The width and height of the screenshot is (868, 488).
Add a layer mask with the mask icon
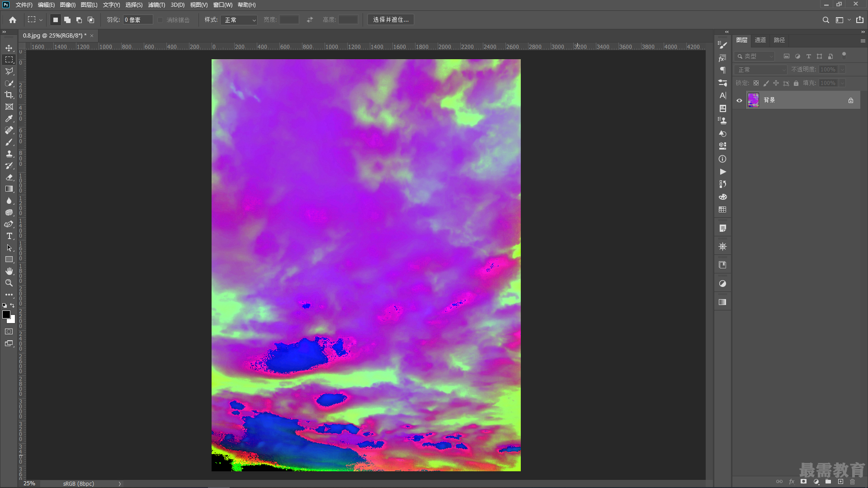pos(803,482)
